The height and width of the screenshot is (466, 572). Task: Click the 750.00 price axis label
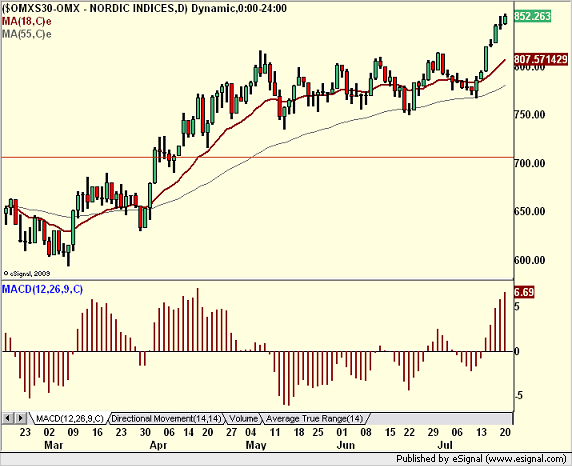[529, 115]
